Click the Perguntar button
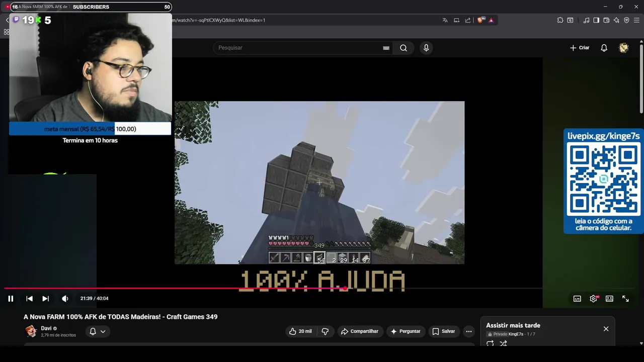644x362 pixels. (406, 331)
